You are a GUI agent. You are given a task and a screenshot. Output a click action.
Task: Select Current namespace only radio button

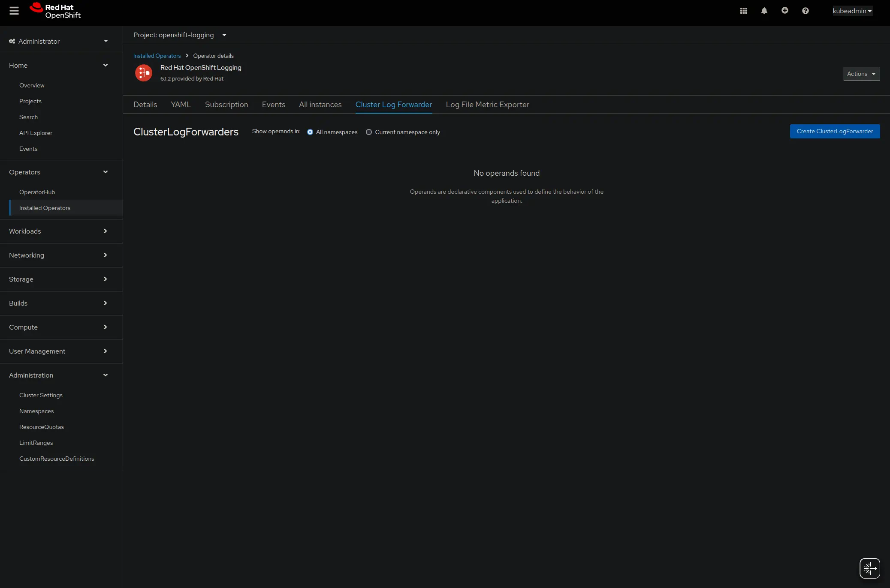[369, 132]
